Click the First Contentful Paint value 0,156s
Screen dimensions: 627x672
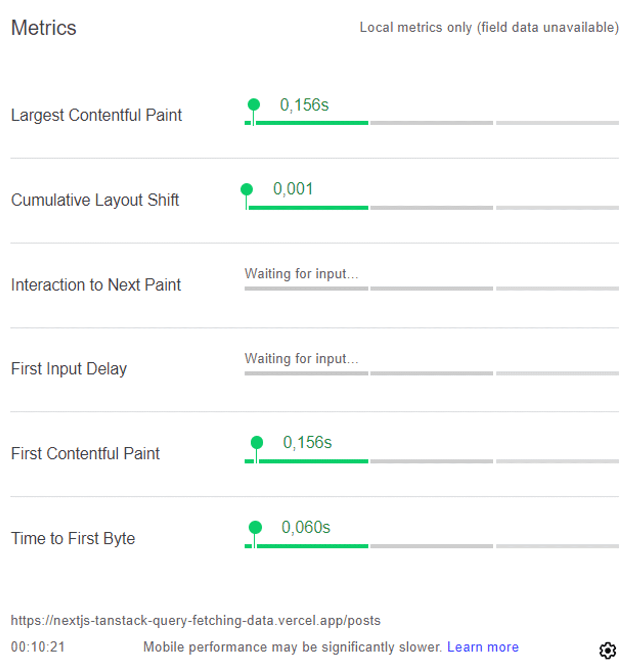coord(307,442)
